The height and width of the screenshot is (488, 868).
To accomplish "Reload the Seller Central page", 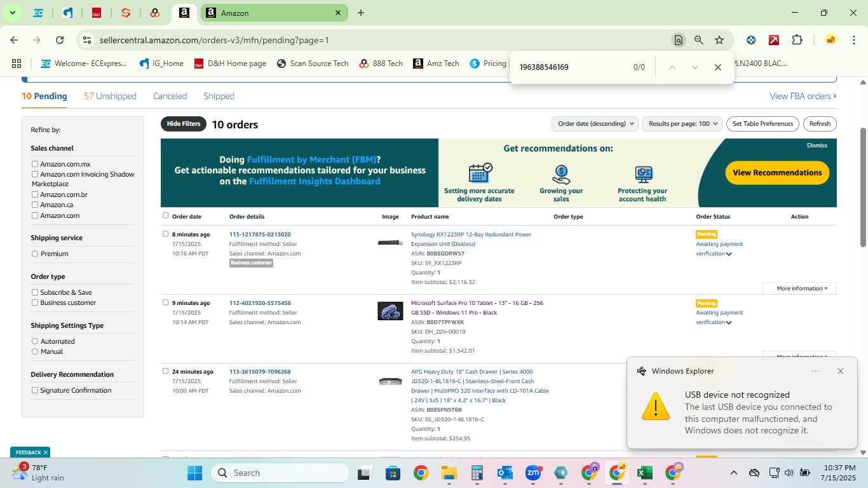I will (x=60, y=40).
